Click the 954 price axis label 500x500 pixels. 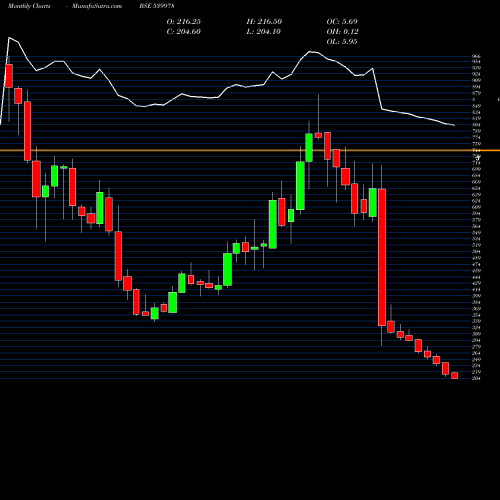pos(476,62)
